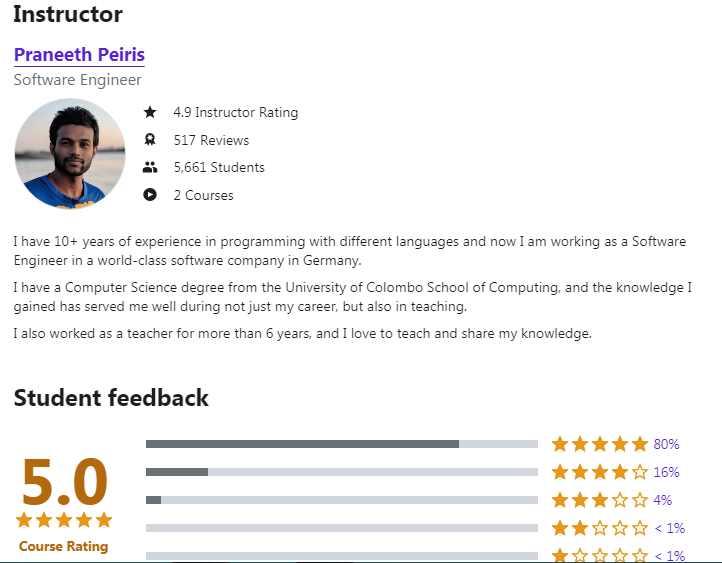Click the stars under the 5.0 course rating
This screenshot has height=563, width=722.
coord(64,520)
